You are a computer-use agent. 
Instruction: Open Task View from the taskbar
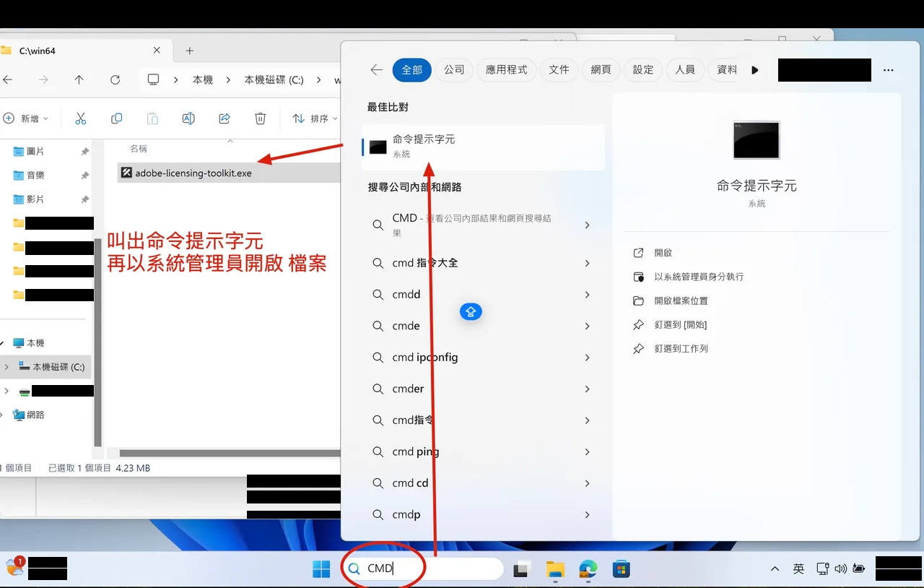tap(521, 569)
